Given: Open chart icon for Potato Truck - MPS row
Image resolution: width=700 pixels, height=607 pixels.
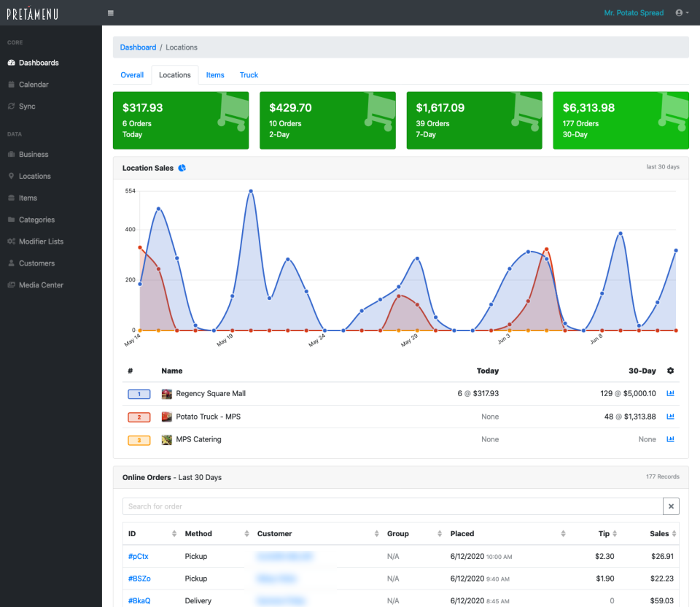Looking at the screenshot, I should pyautogui.click(x=670, y=417).
